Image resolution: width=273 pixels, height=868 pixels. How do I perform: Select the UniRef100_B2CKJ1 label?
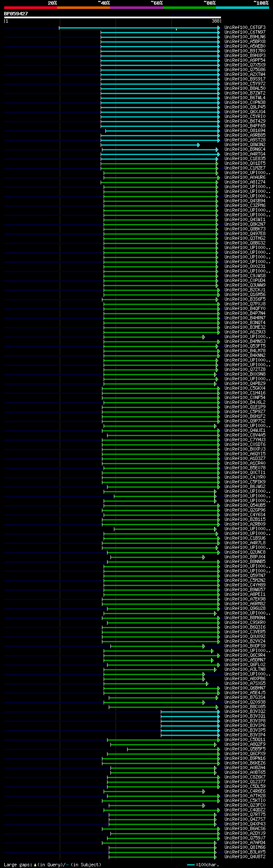click(245, 290)
